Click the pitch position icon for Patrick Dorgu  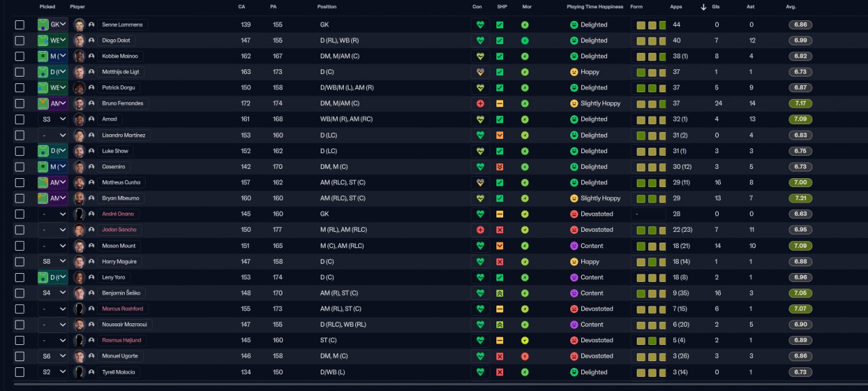pyautogui.click(x=43, y=88)
